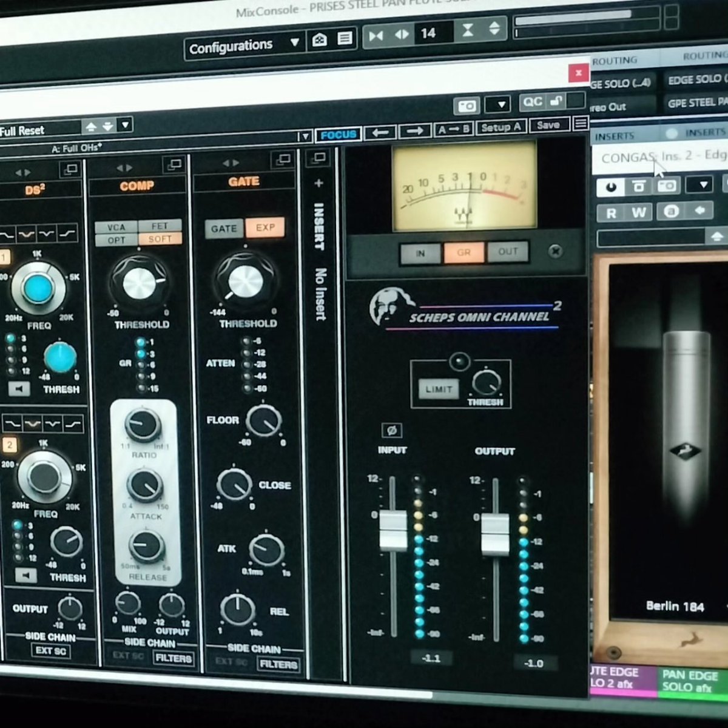Click the input value field -1.1
Viewport: 728px width, 728px height.
[431, 658]
